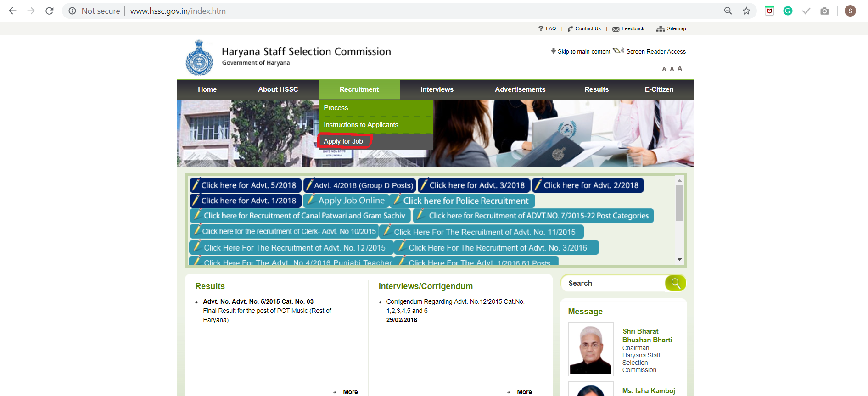Image resolution: width=868 pixels, height=396 pixels.
Task: Open the zoom magnifier icon in address bar
Action: [x=728, y=11]
